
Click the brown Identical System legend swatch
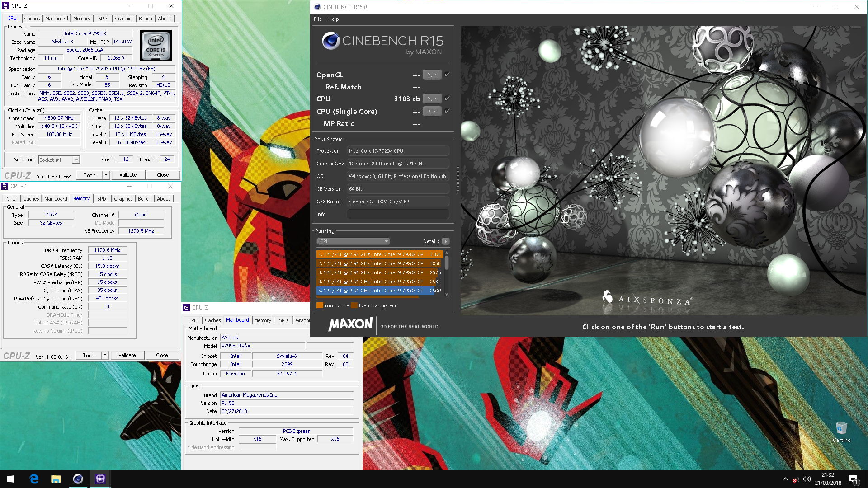tap(354, 305)
